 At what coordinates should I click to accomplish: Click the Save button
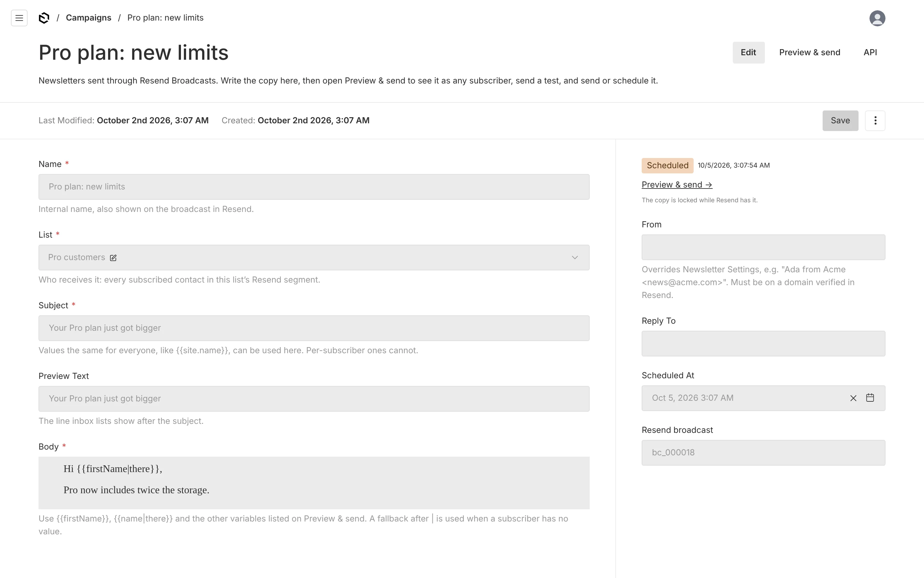coord(840,121)
